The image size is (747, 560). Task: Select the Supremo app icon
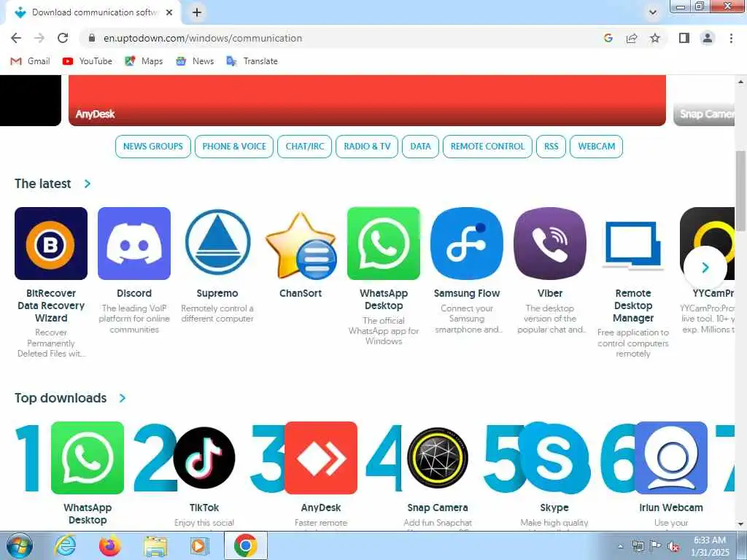(x=217, y=244)
